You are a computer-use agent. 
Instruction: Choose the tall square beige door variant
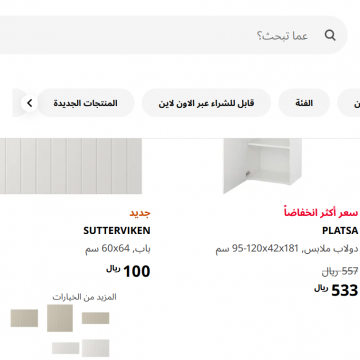click(60, 318)
